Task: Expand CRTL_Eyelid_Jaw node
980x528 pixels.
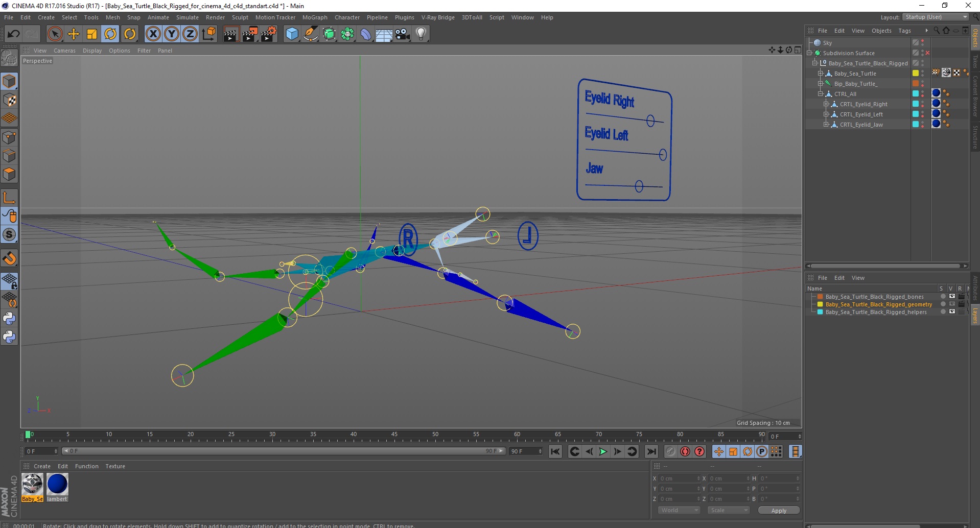Action: click(x=826, y=124)
